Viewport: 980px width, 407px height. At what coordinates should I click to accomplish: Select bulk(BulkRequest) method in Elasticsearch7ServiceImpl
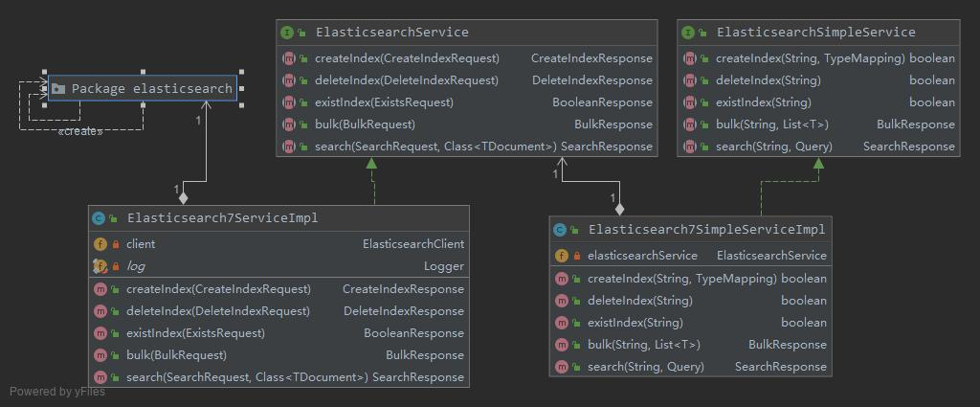click(176, 355)
